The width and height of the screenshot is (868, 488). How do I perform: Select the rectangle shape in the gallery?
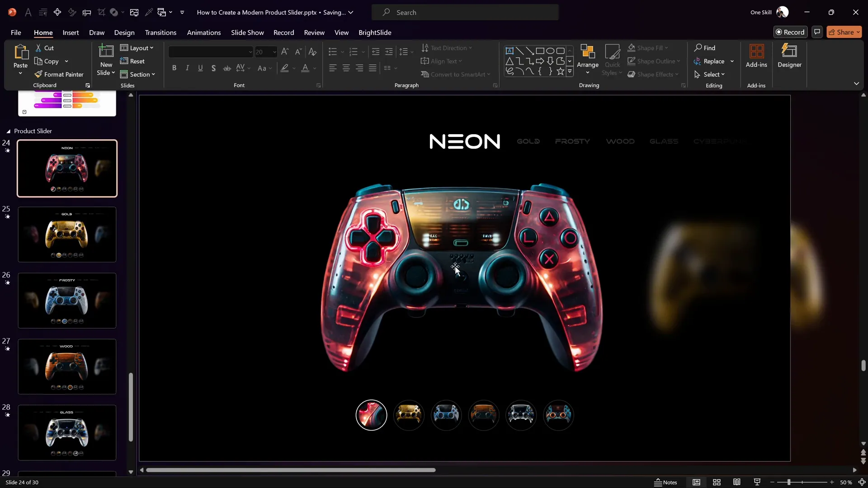[540, 51]
